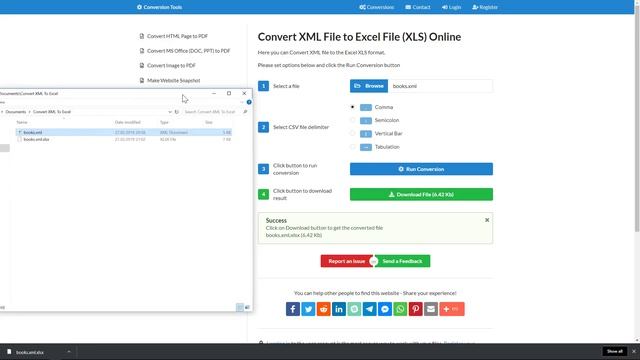Share the site on Telegram
The width and height of the screenshot is (640, 360).
369,309
